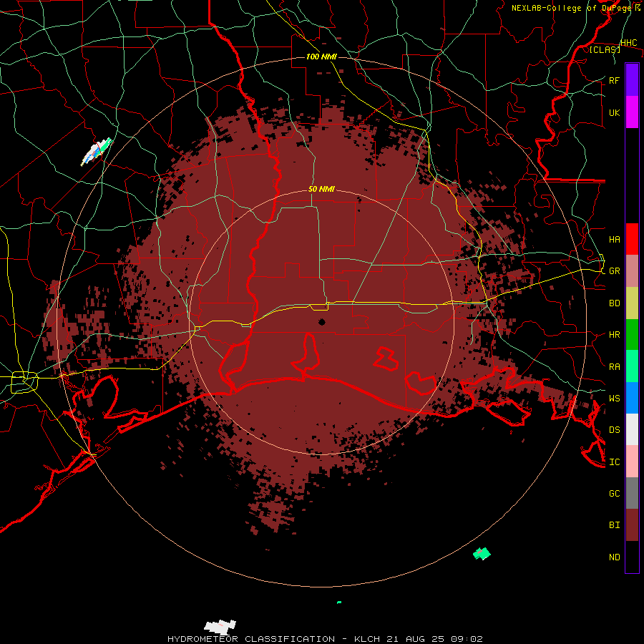The width and height of the screenshot is (644, 644).
Task: Click the RF legend label
Action: (614, 80)
